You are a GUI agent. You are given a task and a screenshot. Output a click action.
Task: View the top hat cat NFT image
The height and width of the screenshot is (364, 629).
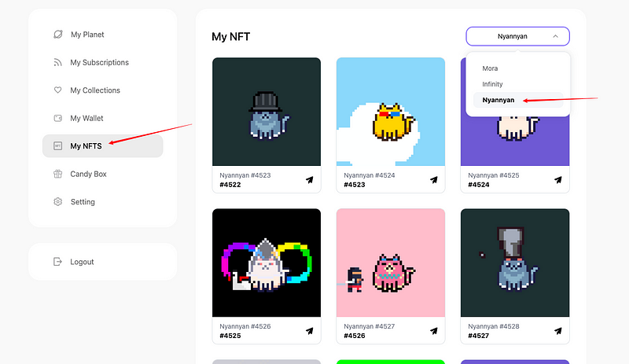coord(266,112)
